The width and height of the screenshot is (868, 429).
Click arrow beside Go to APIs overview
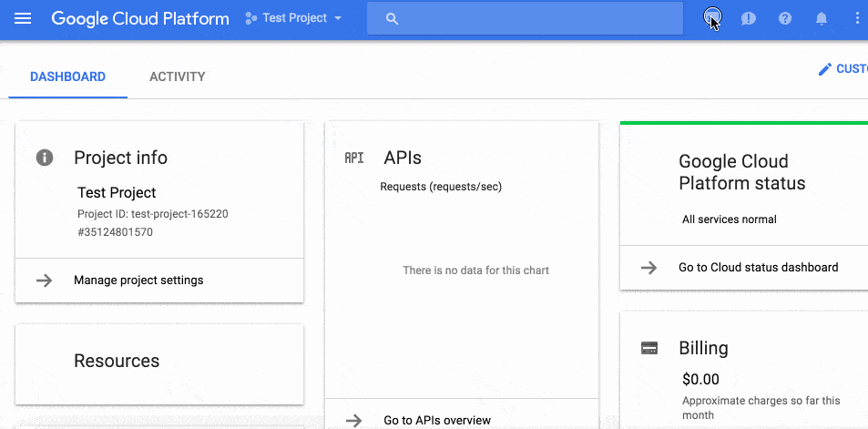click(x=353, y=420)
